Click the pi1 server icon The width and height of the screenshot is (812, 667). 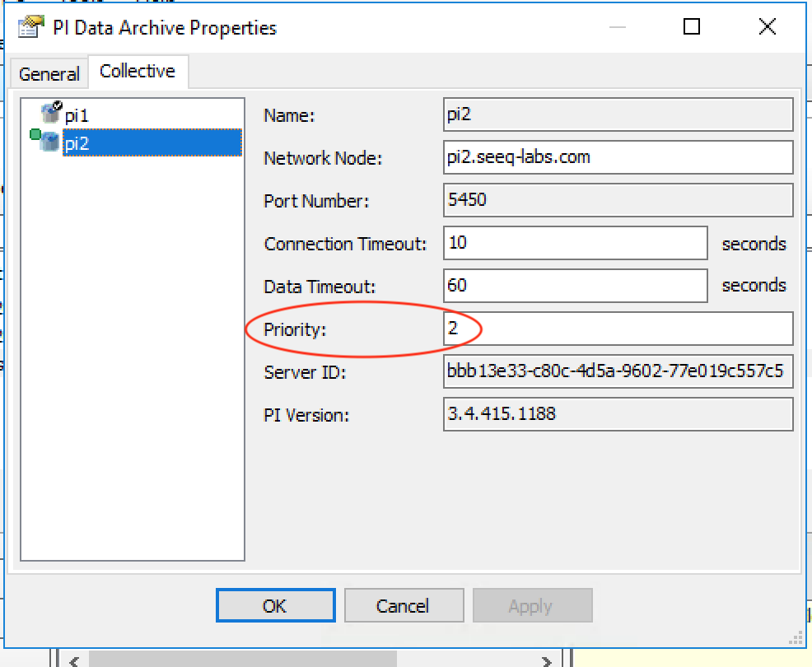(51, 114)
